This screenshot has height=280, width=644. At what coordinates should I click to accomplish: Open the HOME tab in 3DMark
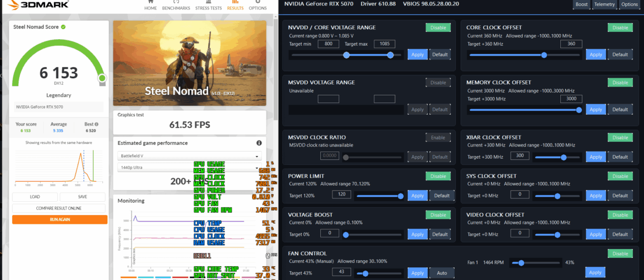150,6
